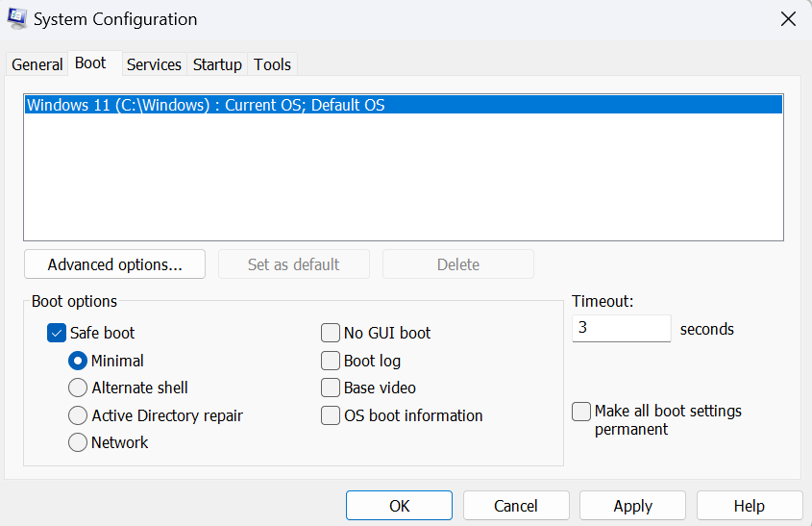
Task: Choose Active Directory repair option
Action: [x=78, y=415]
